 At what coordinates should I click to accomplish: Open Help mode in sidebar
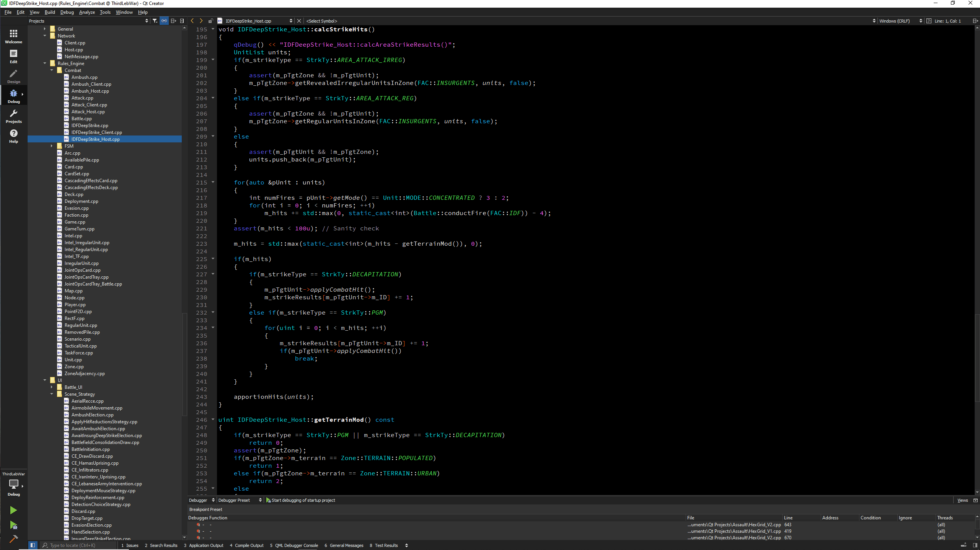(x=13, y=136)
